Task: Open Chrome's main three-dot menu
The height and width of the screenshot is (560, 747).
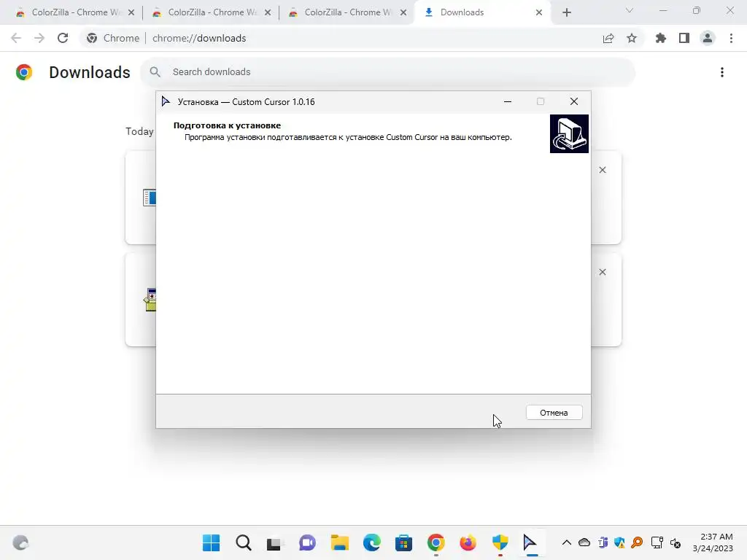Action: (x=731, y=38)
